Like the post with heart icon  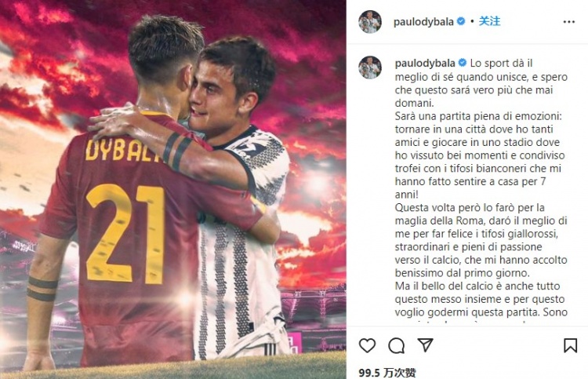point(367,345)
